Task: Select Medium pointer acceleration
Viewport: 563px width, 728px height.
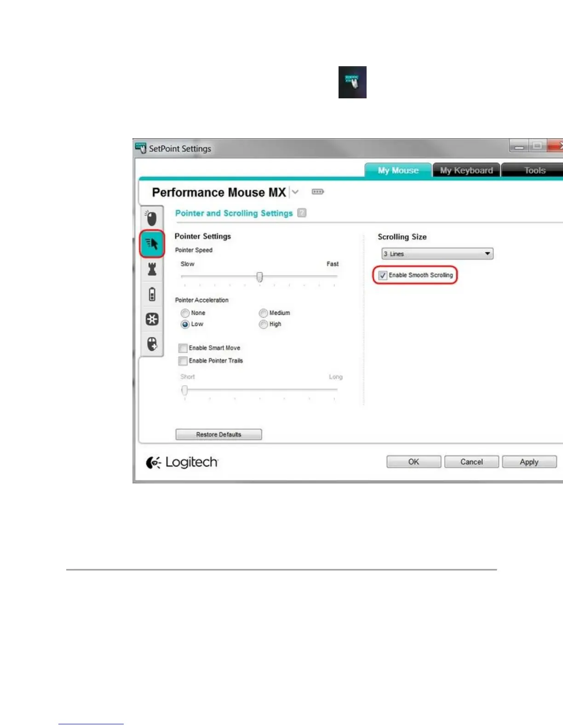Action: (x=263, y=313)
